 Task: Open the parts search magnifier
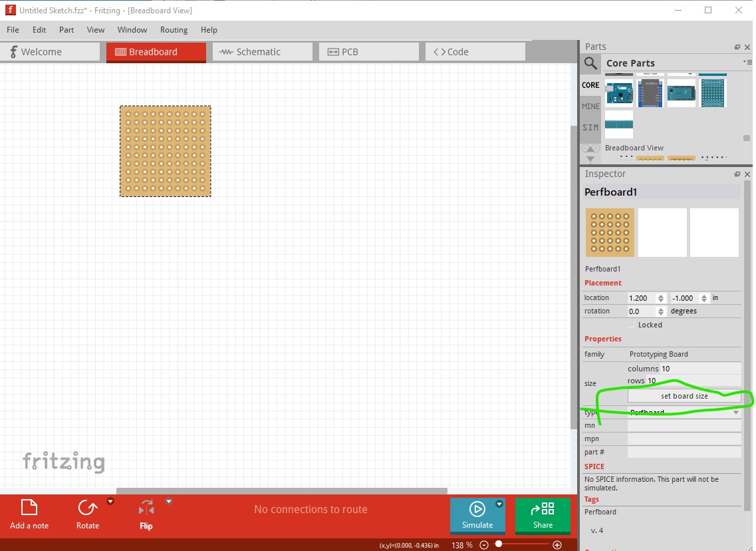590,63
